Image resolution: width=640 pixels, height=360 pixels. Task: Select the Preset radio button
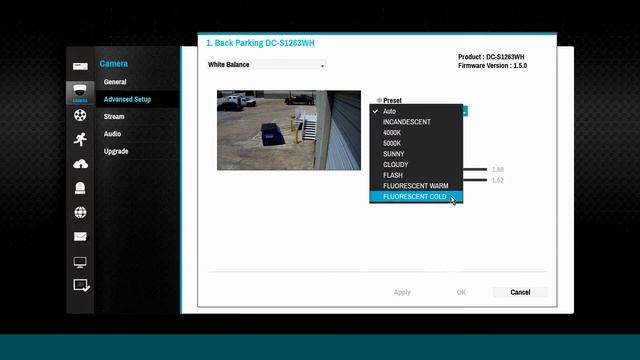tap(379, 100)
